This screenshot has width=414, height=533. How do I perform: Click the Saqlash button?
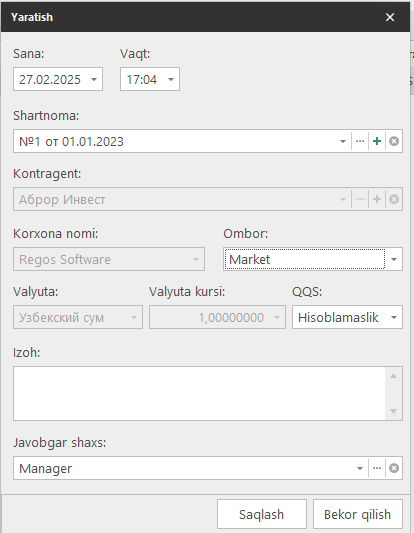pos(262,515)
